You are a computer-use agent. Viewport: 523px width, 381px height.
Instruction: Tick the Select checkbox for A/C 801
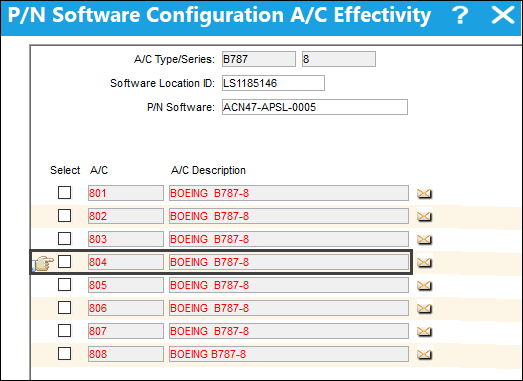click(64, 193)
